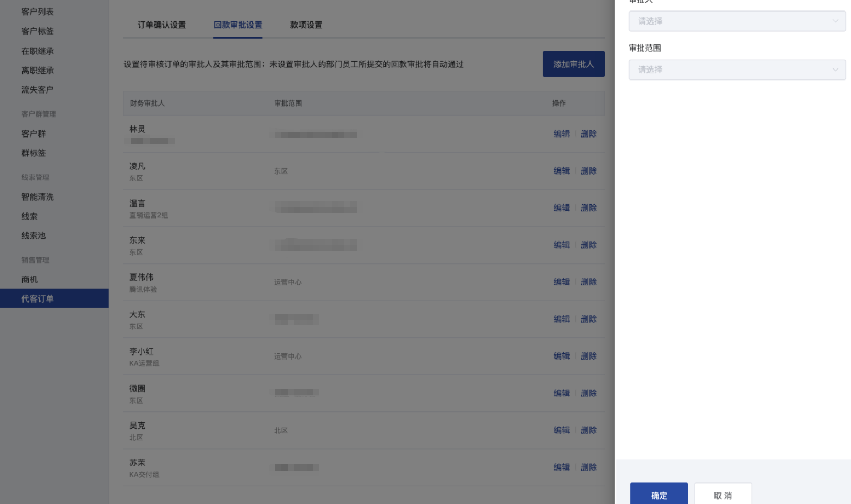Edit approver 苏茉 row
The width and height of the screenshot is (851, 504).
pyautogui.click(x=562, y=468)
